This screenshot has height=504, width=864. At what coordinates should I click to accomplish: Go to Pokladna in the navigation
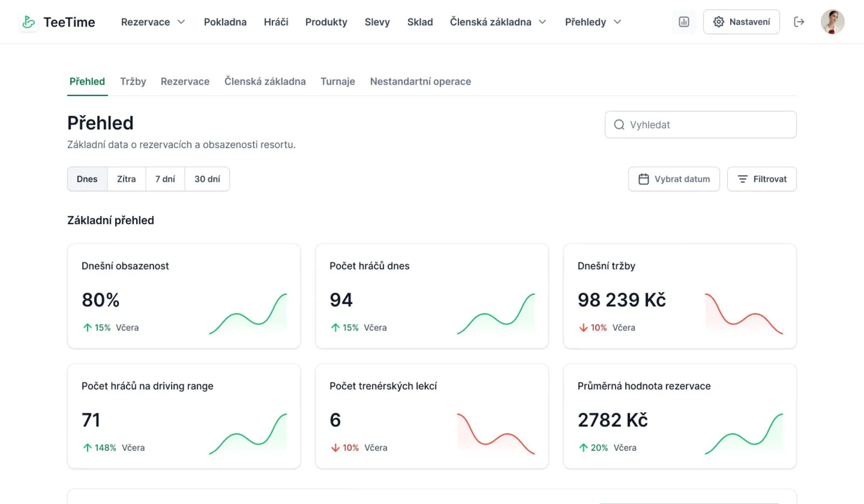point(225,22)
